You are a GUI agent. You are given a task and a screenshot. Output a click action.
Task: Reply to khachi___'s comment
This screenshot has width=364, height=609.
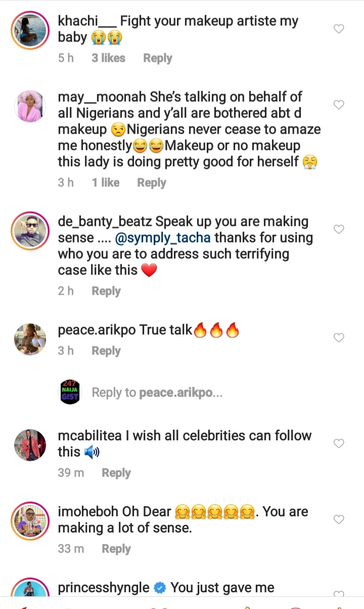coord(158,58)
